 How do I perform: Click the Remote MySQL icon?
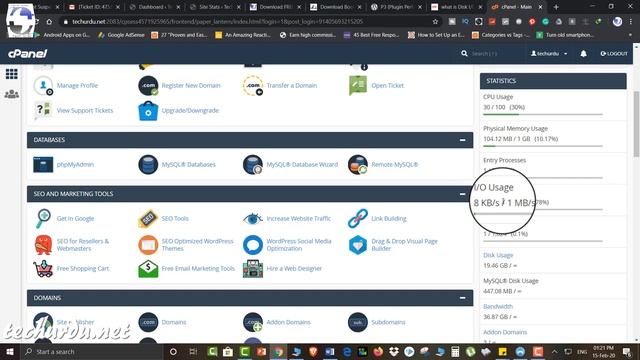pyautogui.click(x=358, y=164)
